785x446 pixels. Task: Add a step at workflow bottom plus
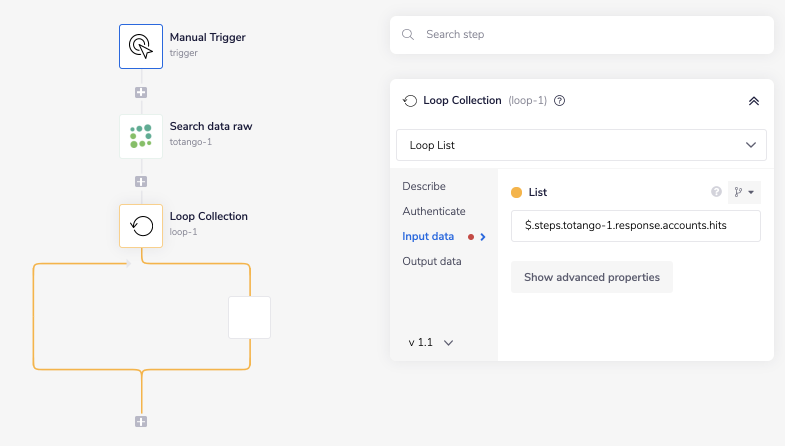point(141,422)
